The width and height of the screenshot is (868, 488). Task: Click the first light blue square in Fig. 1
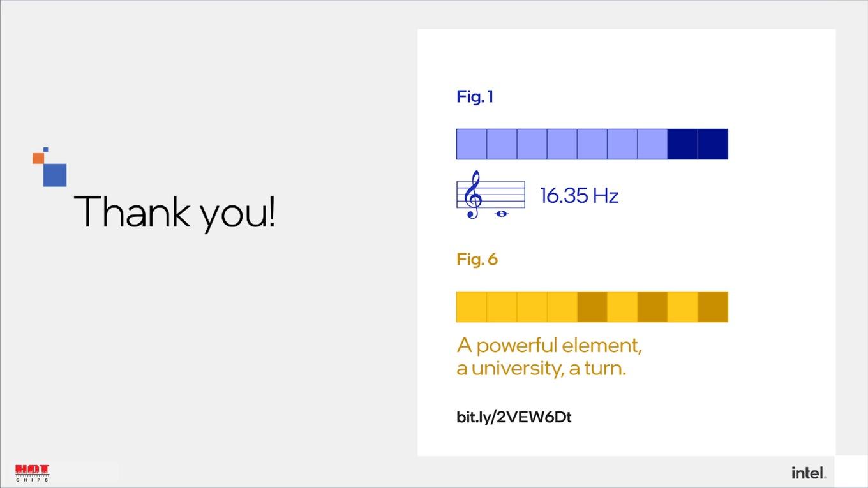click(472, 144)
